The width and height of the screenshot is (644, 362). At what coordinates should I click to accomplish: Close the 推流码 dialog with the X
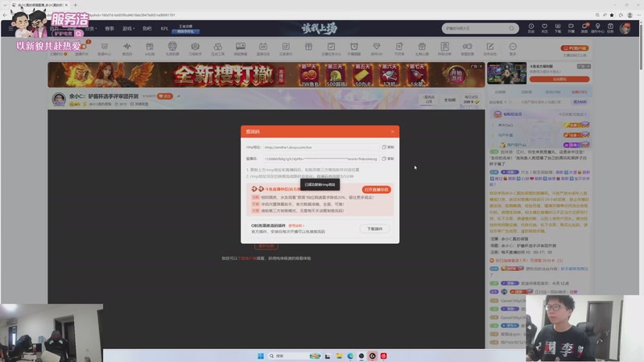coord(392,131)
